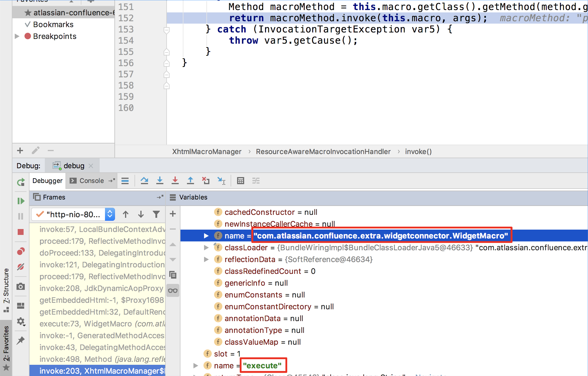Expand the reflectionData variable node

(x=206, y=259)
